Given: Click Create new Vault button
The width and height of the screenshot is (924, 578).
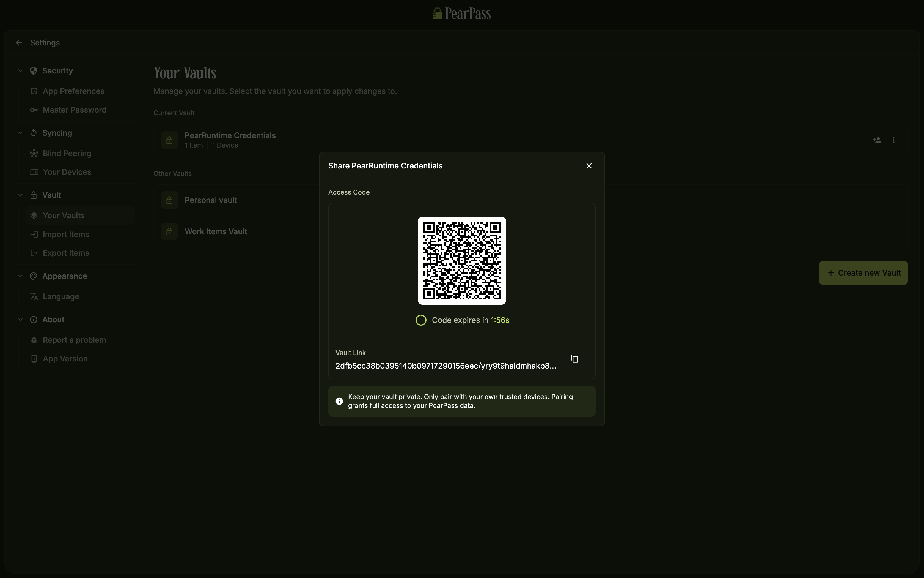Looking at the screenshot, I should (863, 273).
